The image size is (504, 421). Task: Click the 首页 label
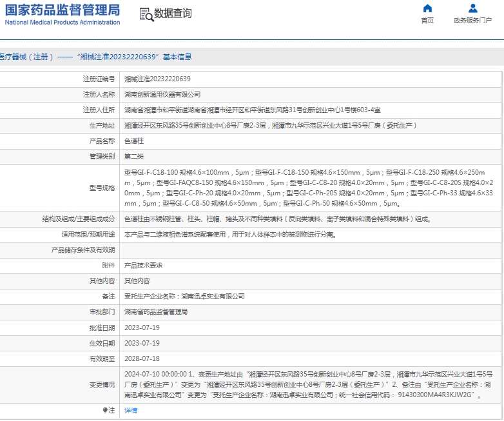pyautogui.click(x=427, y=21)
